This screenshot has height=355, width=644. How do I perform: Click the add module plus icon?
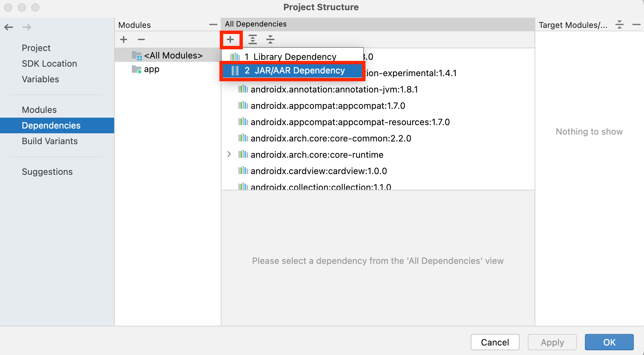[x=124, y=40]
